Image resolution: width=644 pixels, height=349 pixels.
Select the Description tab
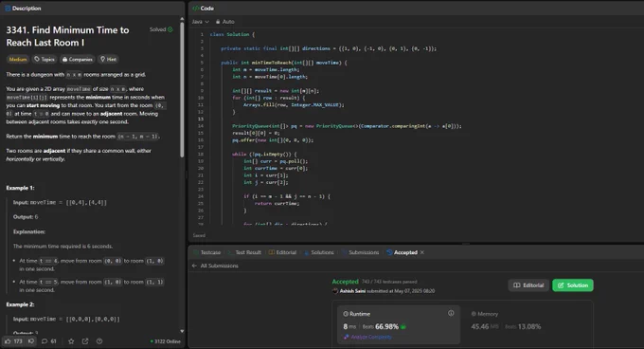point(23,9)
